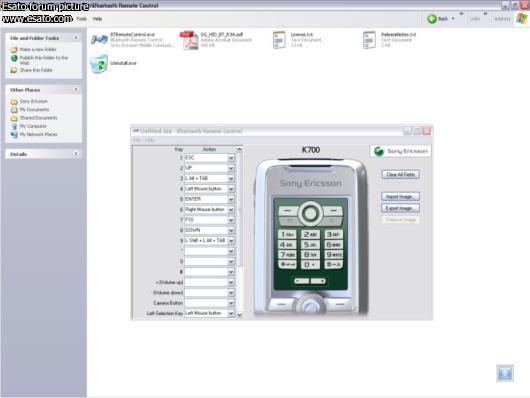Expand the Details panel
The image size is (530, 398).
coord(76,154)
